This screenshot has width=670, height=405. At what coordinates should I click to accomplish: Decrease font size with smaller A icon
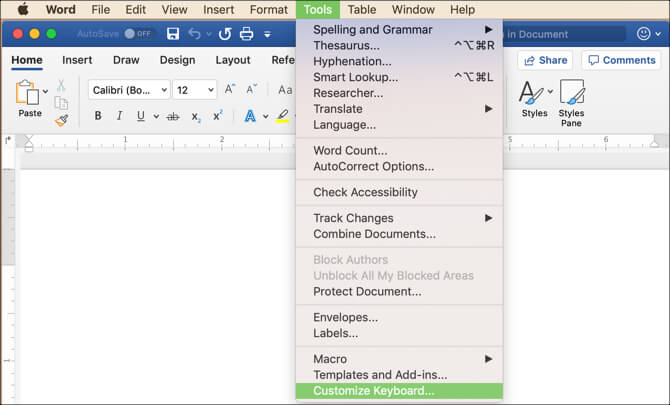click(x=251, y=89)
